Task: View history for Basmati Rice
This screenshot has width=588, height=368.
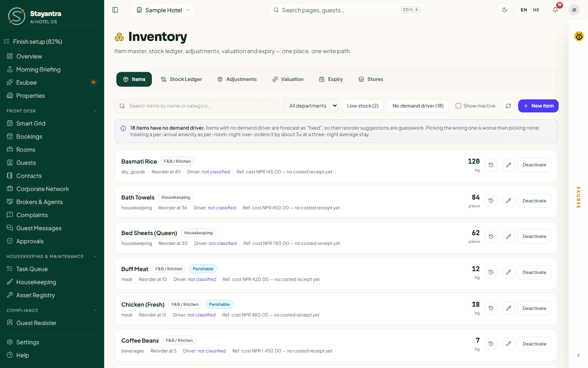Action: click(x=491, y=165)
